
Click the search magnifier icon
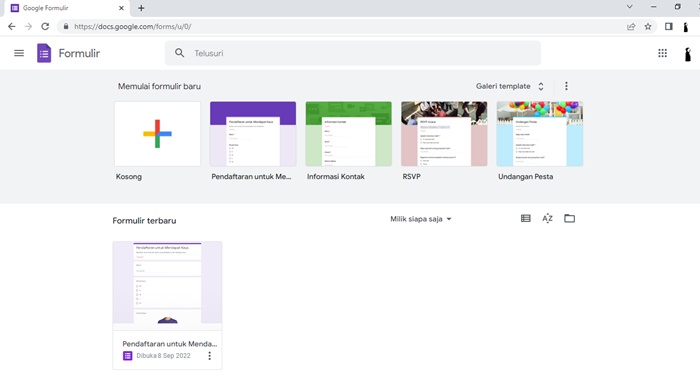tap(179, 53)
